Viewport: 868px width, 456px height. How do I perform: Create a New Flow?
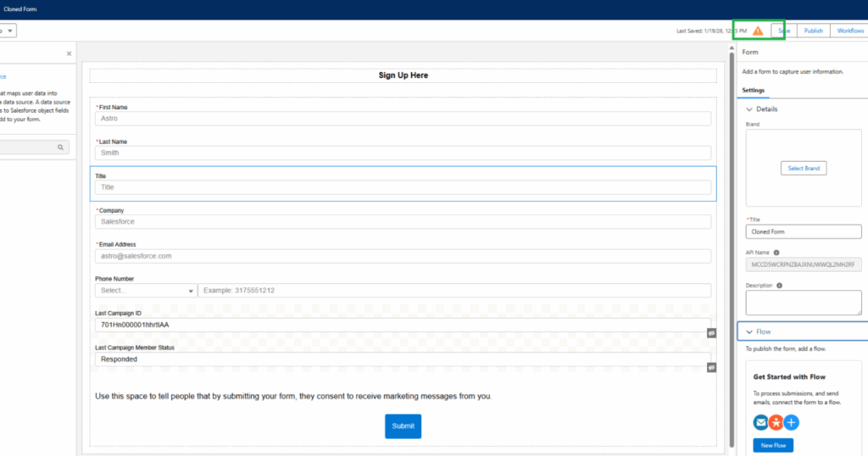773,446
